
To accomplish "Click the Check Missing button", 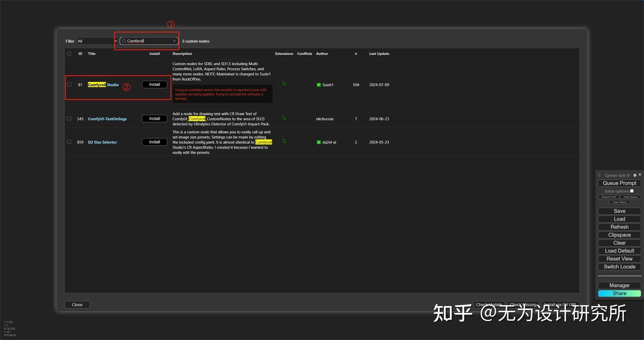I will pyautogui.click(x=523, y=304).
